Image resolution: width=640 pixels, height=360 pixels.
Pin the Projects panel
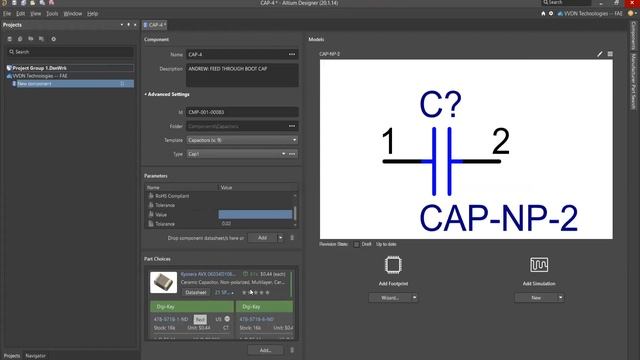point(129,25)
